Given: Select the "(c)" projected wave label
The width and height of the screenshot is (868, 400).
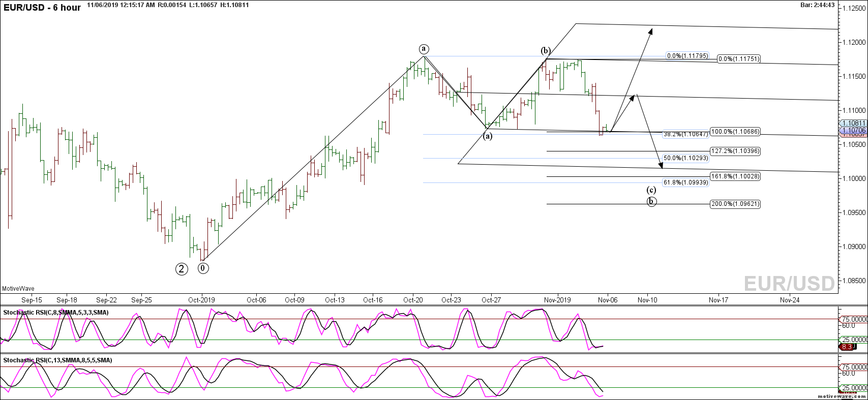Looking at the screenshot, I should [651, 190].
